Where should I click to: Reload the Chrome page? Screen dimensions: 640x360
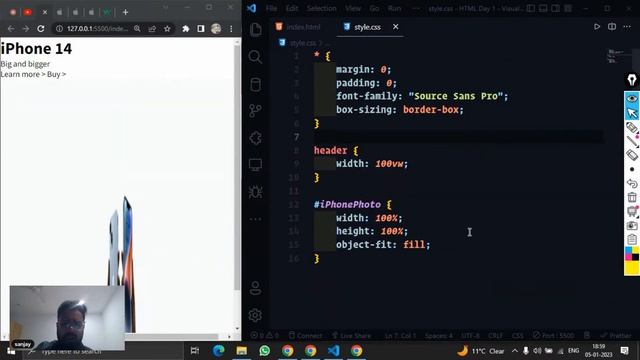(40, 29)
